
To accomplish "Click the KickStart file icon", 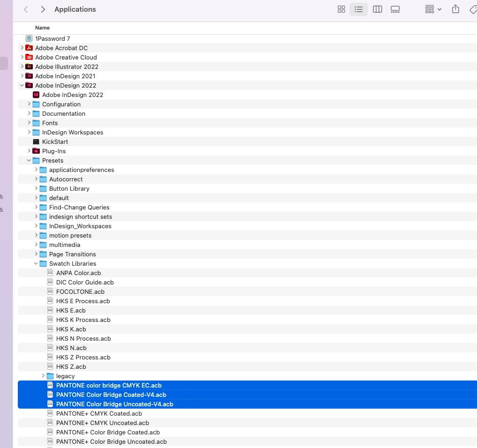I will click(36, 142).
